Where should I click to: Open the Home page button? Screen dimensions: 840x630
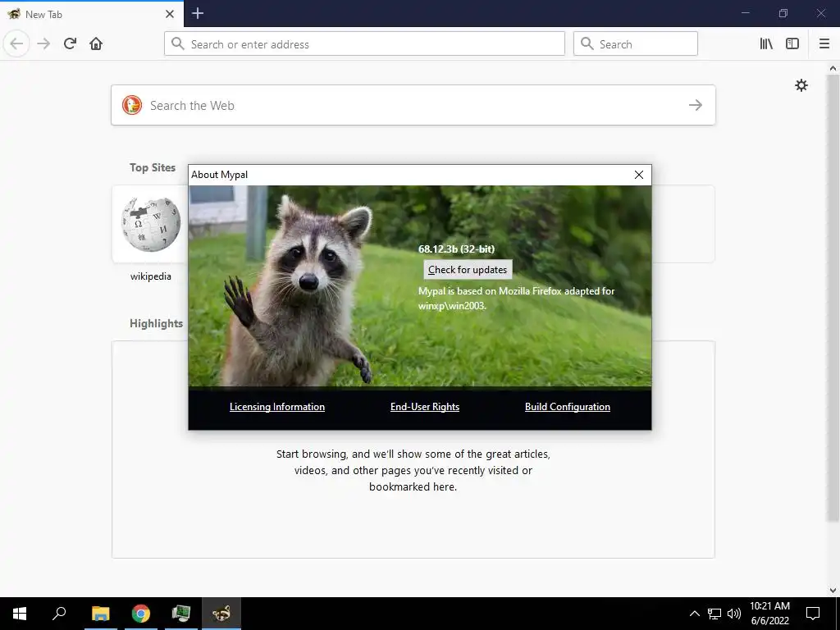click(x=96, y=44)
